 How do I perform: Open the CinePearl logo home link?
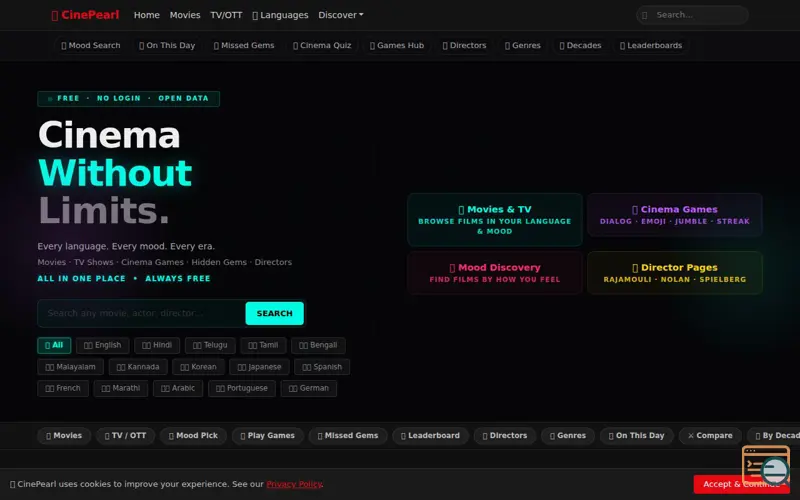coord(85,15)
